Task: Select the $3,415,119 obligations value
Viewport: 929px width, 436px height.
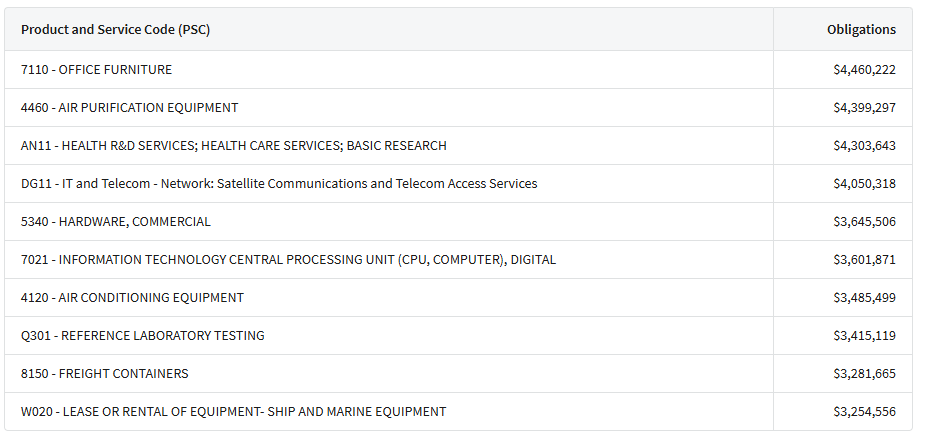Action: (x=864, y=335)
